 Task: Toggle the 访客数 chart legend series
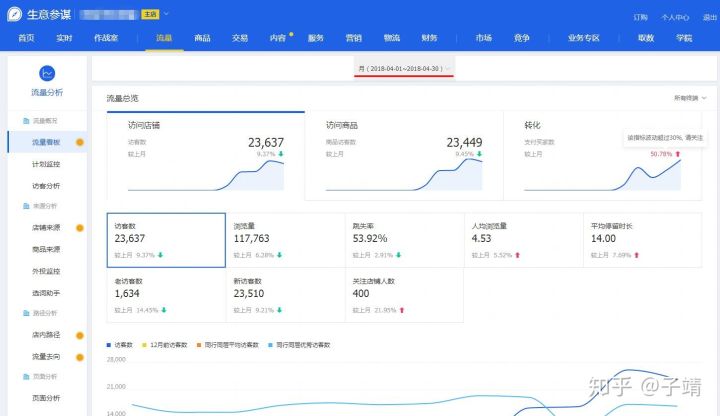point(124,345)
